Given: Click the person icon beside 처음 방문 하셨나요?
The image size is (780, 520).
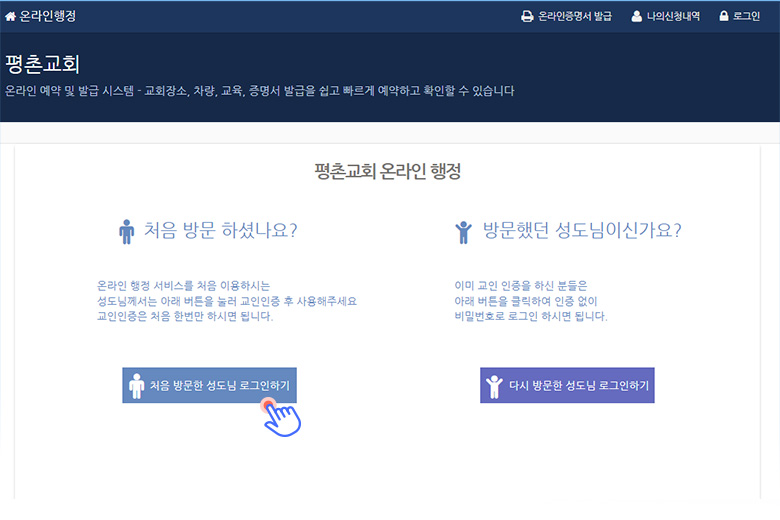Looking at the screenshot, I should coord(126,232).
